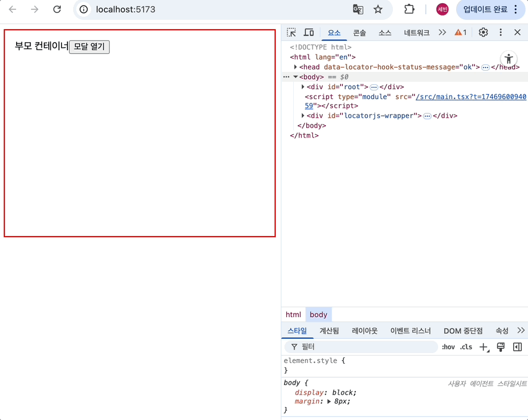This screenshot has width=528, height=420.
Task: Switch to the 레이아웃 pane tab
Action: coord(364,331)
